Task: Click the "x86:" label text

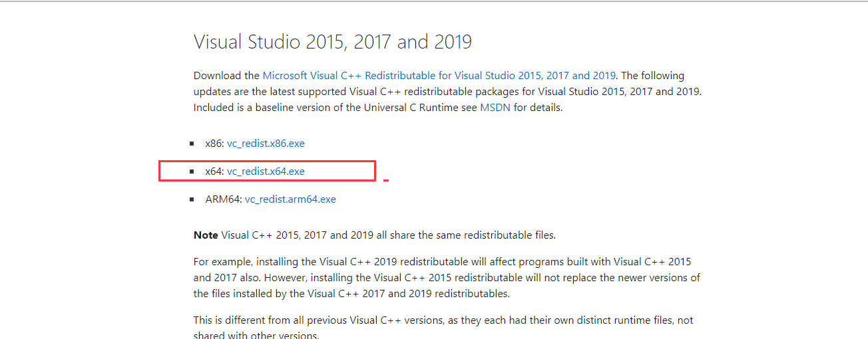Action: click(214, 144)
